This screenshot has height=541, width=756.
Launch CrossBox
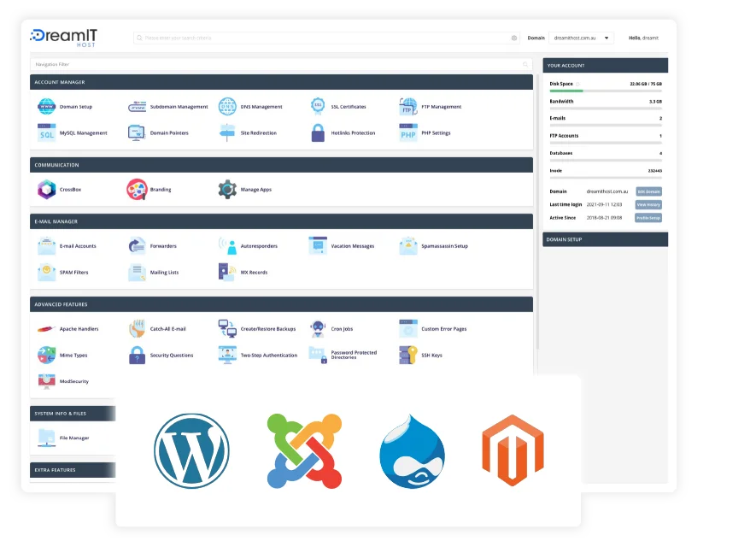pyautogui.click(x=62, y=189)
